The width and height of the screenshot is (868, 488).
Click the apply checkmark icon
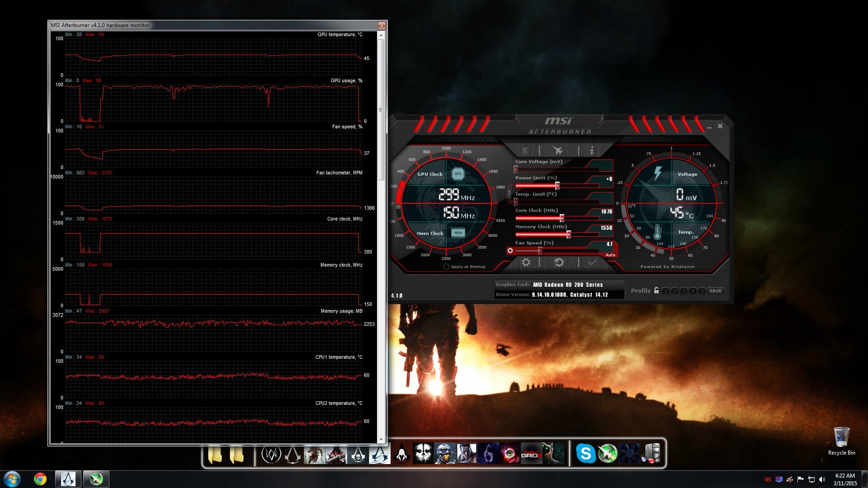592,263
